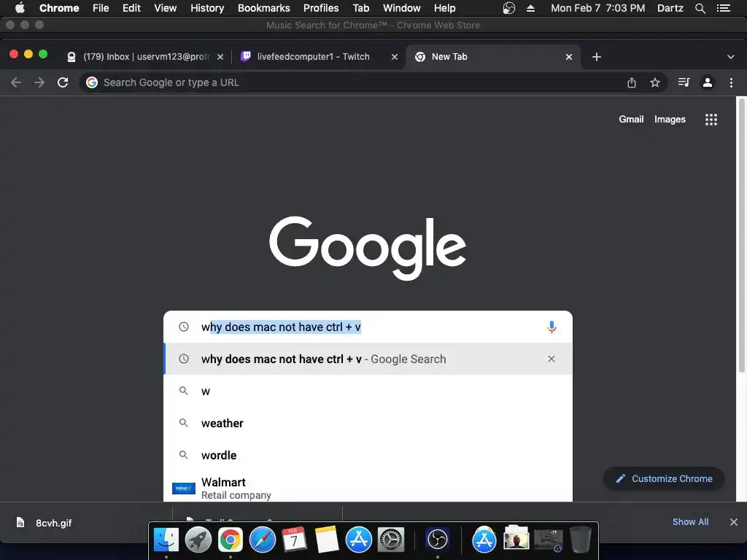Viewport: 747px width, 560px height.
Task: Open Trash from the Dock
Action: pyautogui.click(x=581, y=540)
